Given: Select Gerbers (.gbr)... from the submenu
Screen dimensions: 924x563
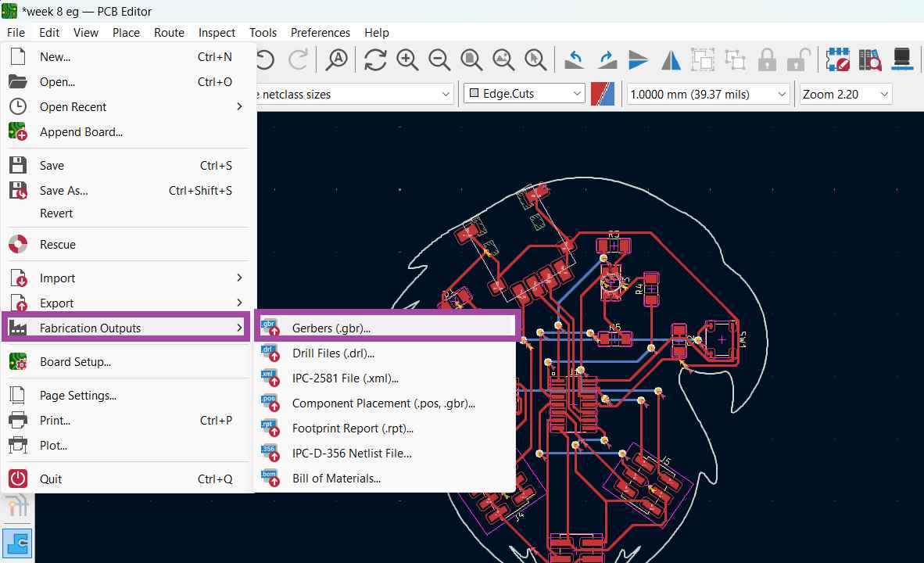Looking at the screenshot, I should tap(331, 328).
